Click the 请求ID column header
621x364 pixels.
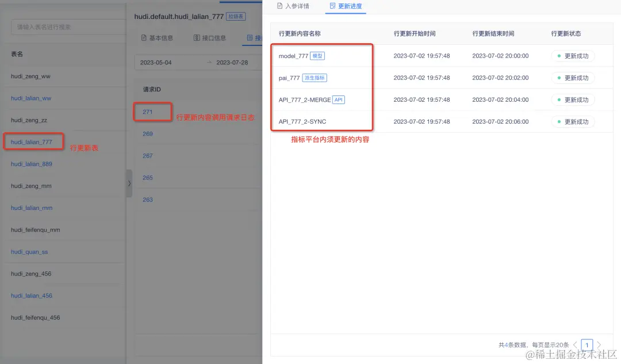152,90
